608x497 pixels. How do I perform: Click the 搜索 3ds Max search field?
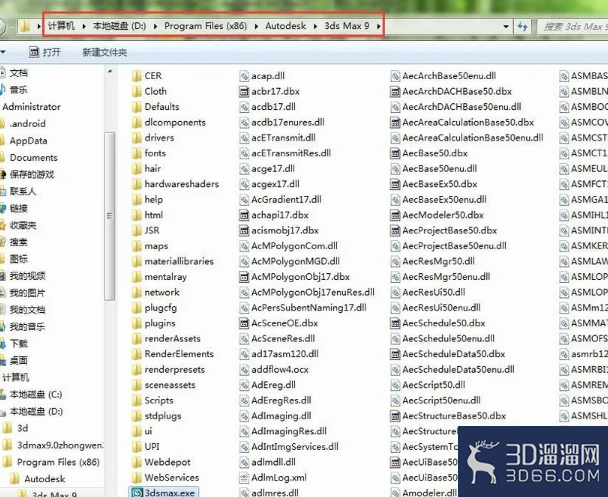573,27
